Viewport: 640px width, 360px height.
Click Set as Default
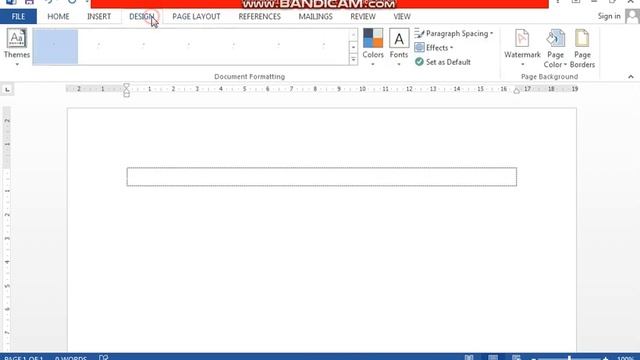443,62
